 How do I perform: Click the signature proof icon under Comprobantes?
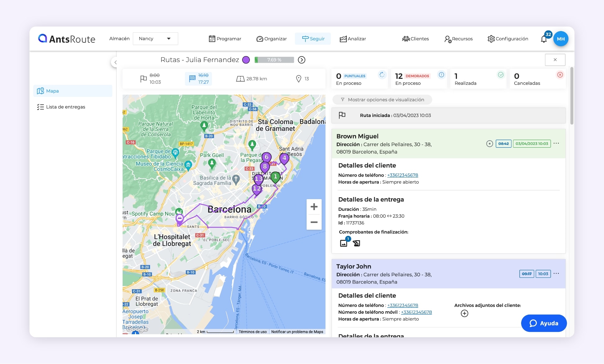[x=356, y=243]
